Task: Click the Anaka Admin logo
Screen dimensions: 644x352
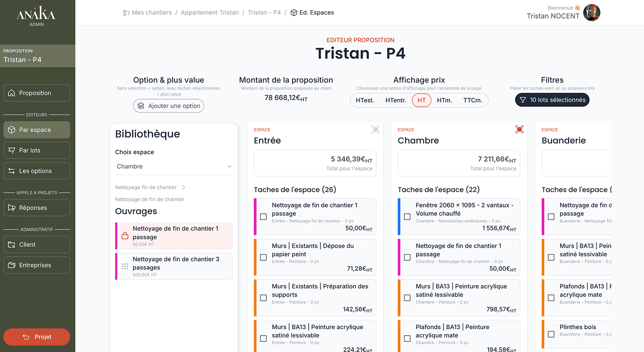Action: click(36, 16)
